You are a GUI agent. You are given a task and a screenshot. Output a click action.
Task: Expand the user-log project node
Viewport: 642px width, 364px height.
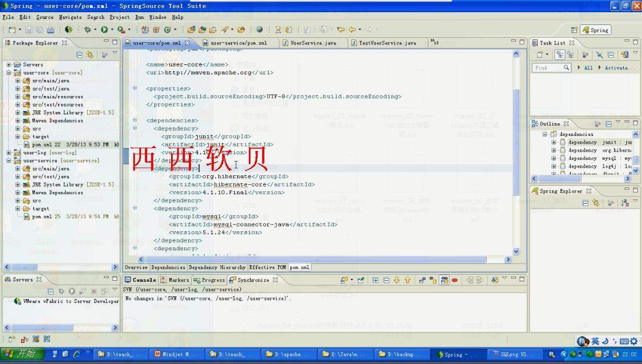click(x=8, y=153)
